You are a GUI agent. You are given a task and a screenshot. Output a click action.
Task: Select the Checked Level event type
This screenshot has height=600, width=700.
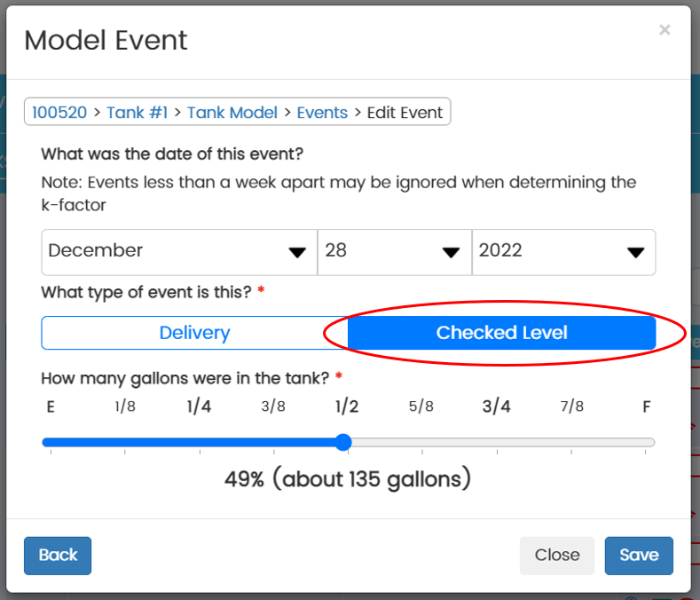(501, 333)
